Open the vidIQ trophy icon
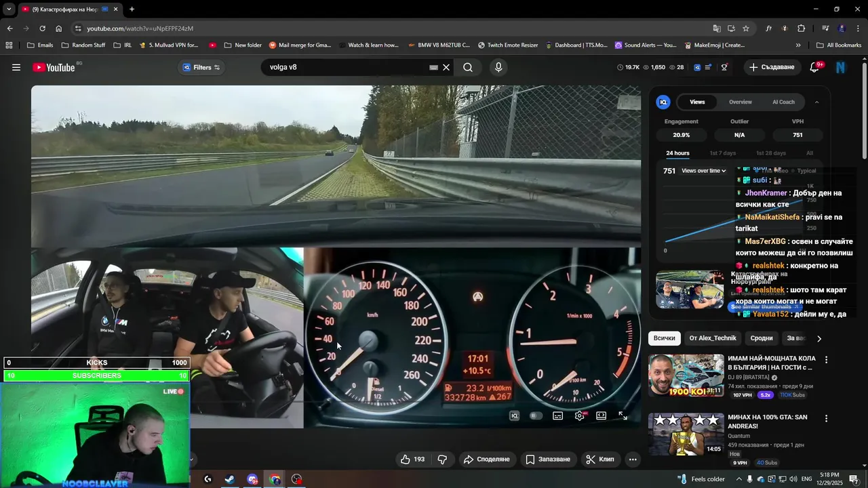This screenshot has height=488, width=868. click(724, 67)
